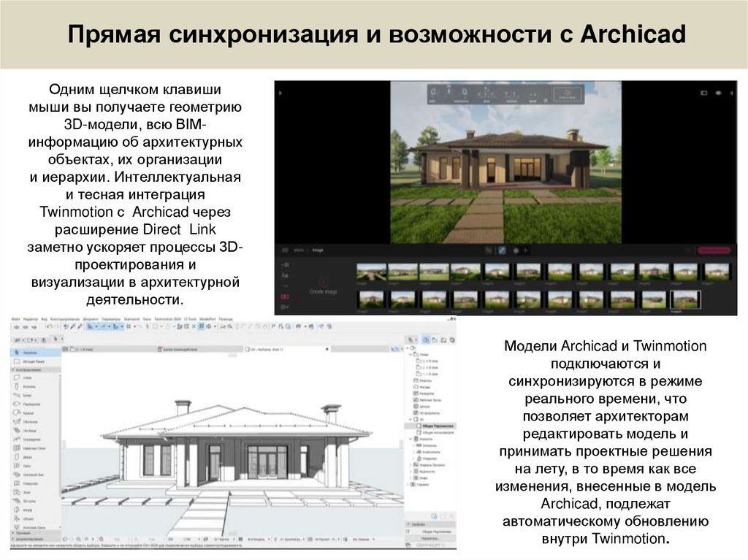The image size is (748, 560).
Task: Select the Stair (Лестница) tool
Action: 36,431
